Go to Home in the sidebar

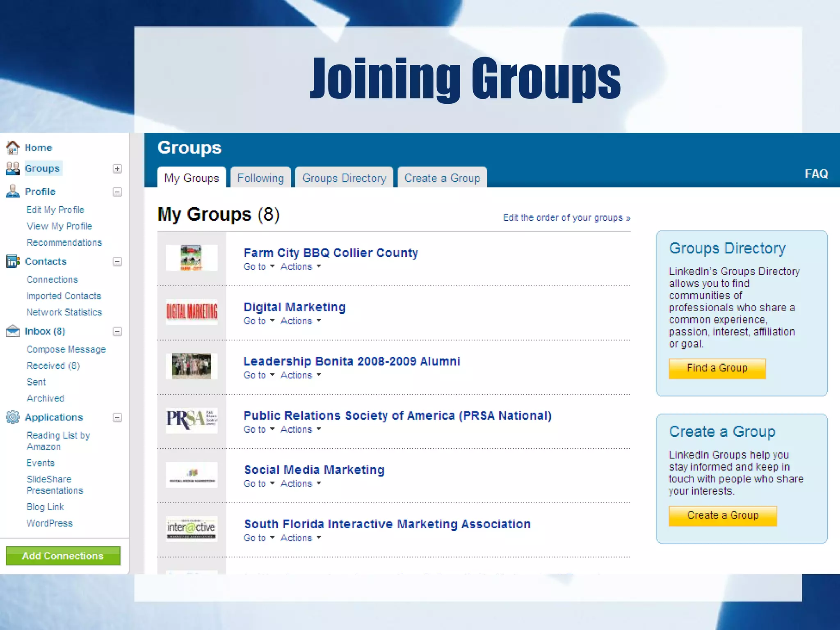click(x=39, y=148)
